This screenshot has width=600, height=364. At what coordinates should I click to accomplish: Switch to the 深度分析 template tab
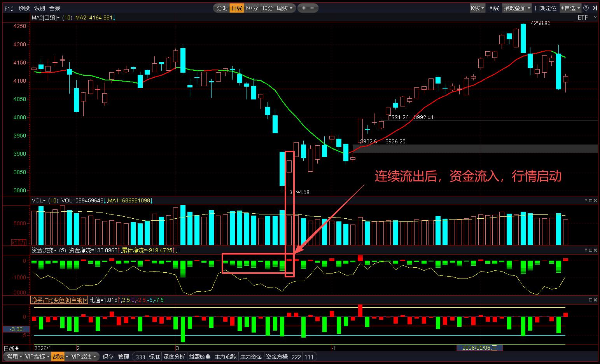174,357
